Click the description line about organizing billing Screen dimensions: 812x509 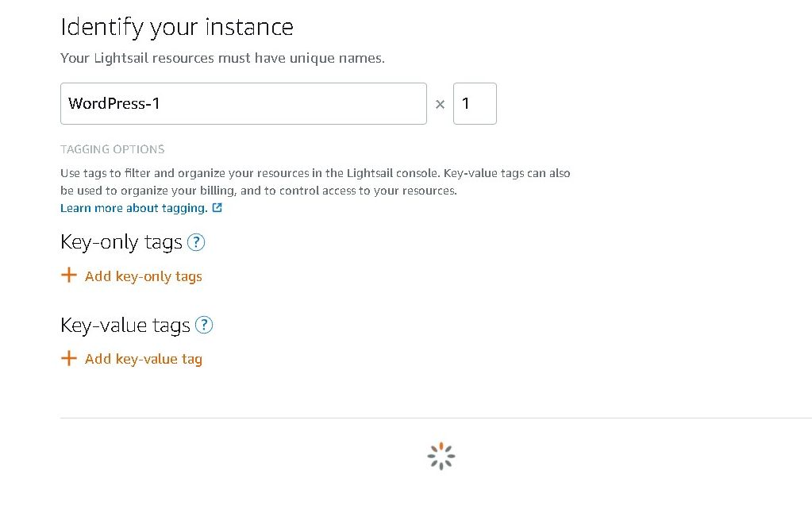259,191
